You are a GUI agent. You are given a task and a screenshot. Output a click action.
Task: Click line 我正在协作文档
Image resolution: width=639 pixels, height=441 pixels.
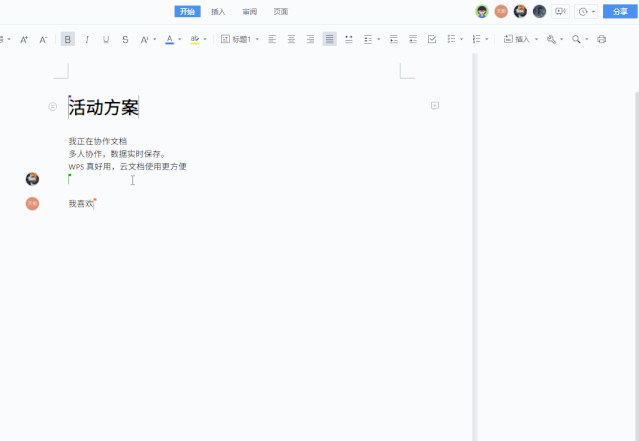click(x=98, y=141)
